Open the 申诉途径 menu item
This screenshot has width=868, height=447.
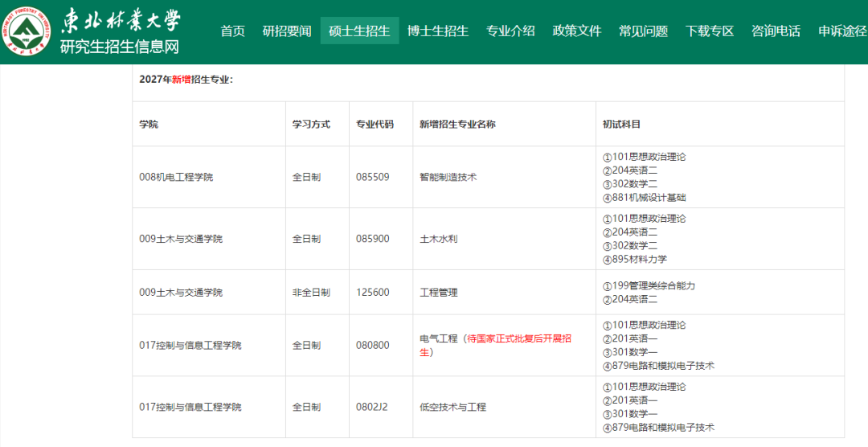pos(842,31)
